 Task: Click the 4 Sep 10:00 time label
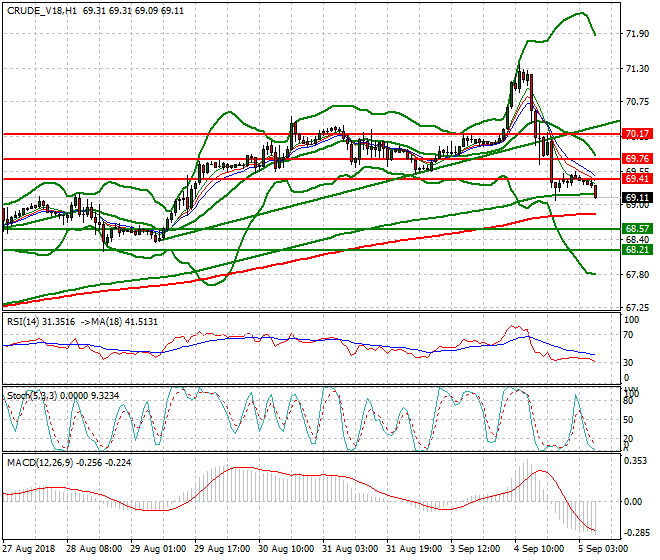click(x=538, y=549)
